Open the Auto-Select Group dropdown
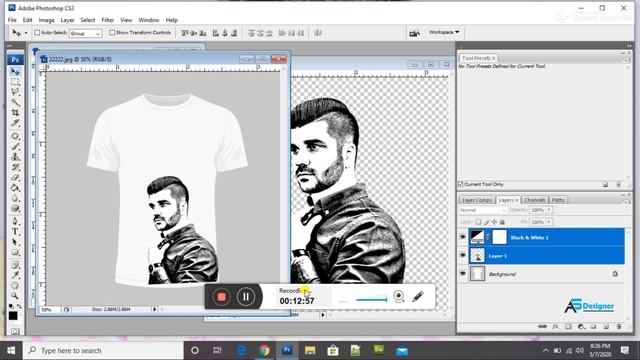Image resolution: width=640 pixels, height=360 pixels. [x=85, y=33]
